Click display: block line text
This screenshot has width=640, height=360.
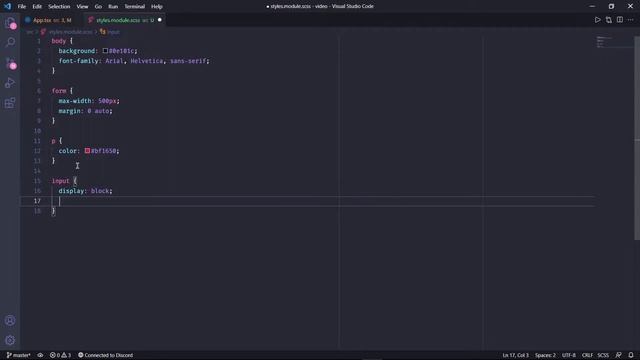[x=85, y=191]
